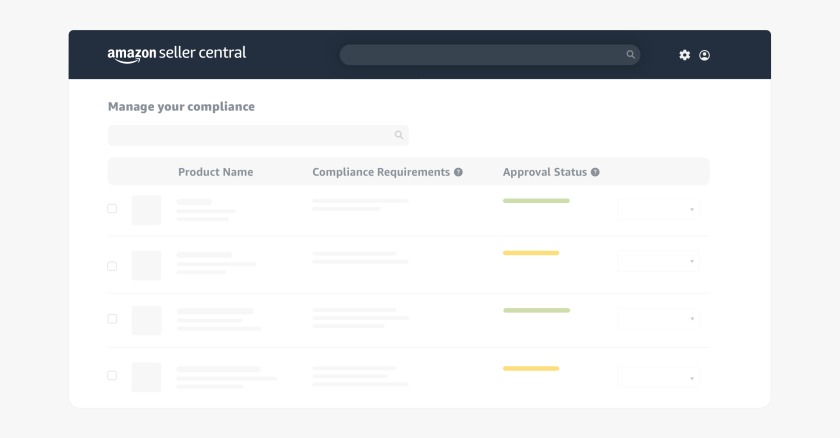
Task: Click the Product Name column header
Action: pos(215,172)
